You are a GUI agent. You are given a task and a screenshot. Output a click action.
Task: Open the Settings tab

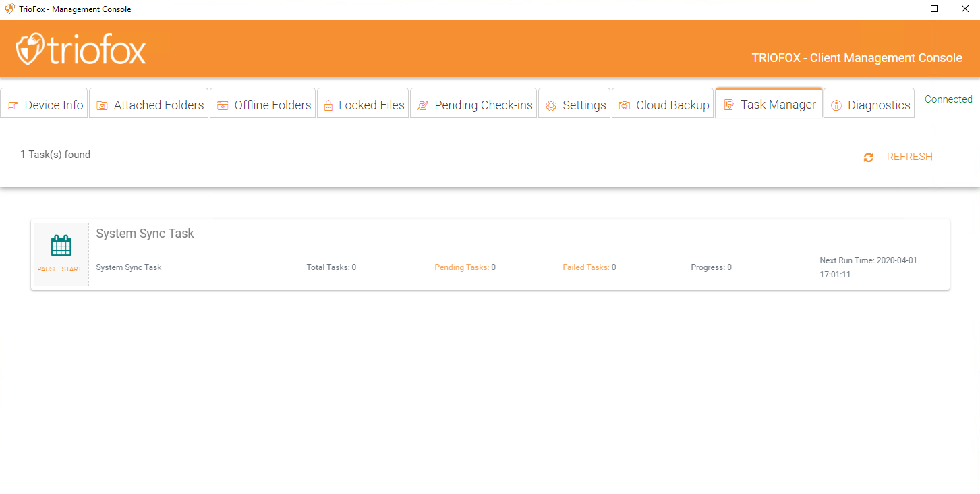tap(575, 104)
